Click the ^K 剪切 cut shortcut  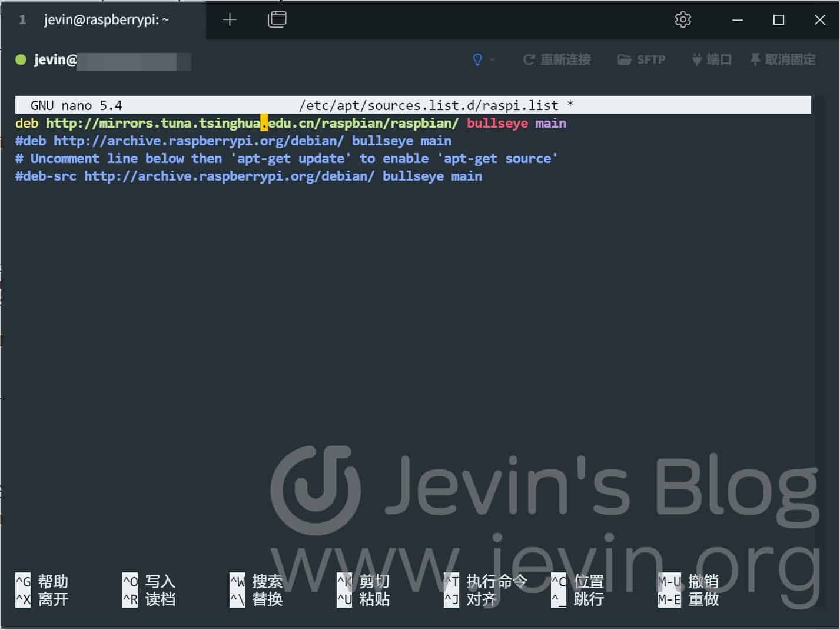(363, 581)
